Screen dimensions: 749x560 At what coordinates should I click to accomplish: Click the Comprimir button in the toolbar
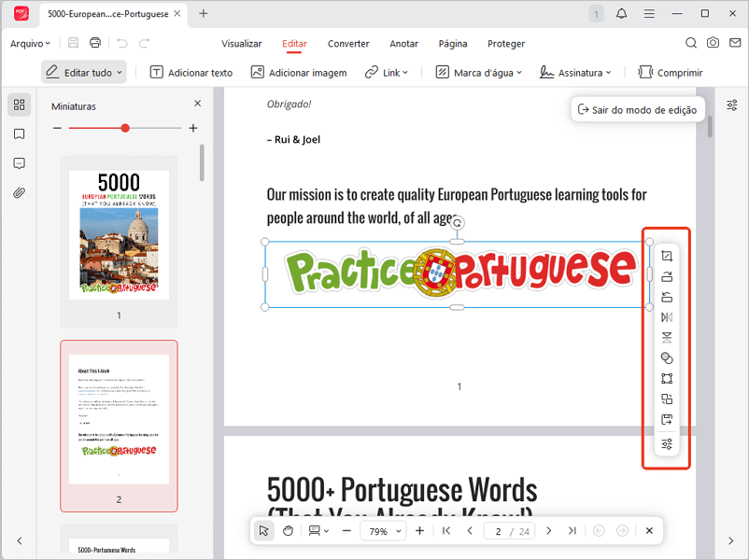tap(671, 72)
